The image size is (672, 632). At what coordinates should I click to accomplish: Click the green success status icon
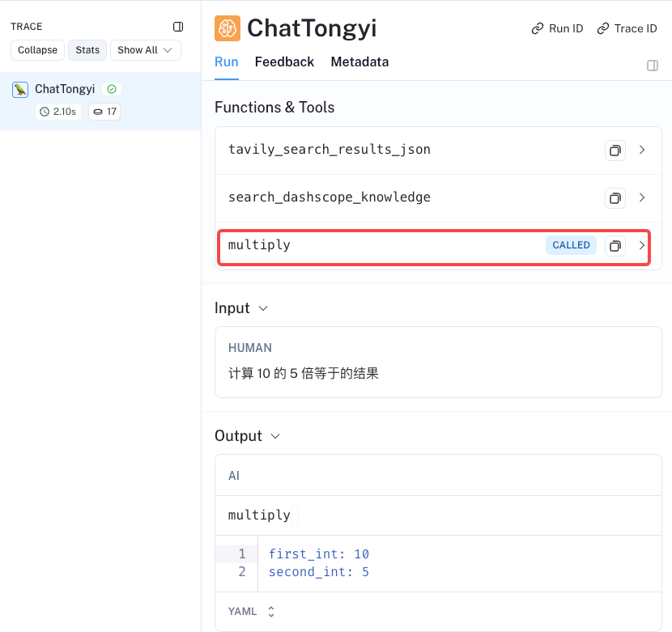112,89
